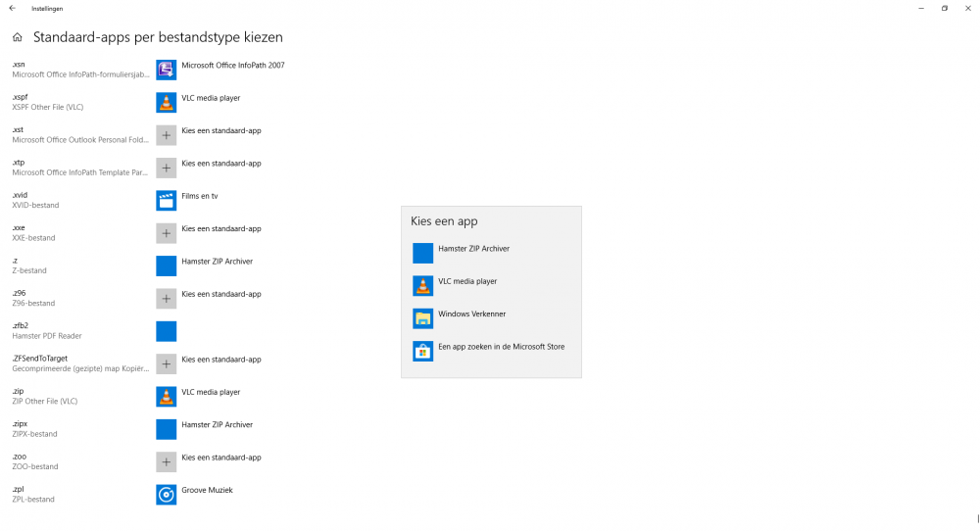980x531 pixels.
Task: Click Kies een app popup heading
Action: coord(444,221)
